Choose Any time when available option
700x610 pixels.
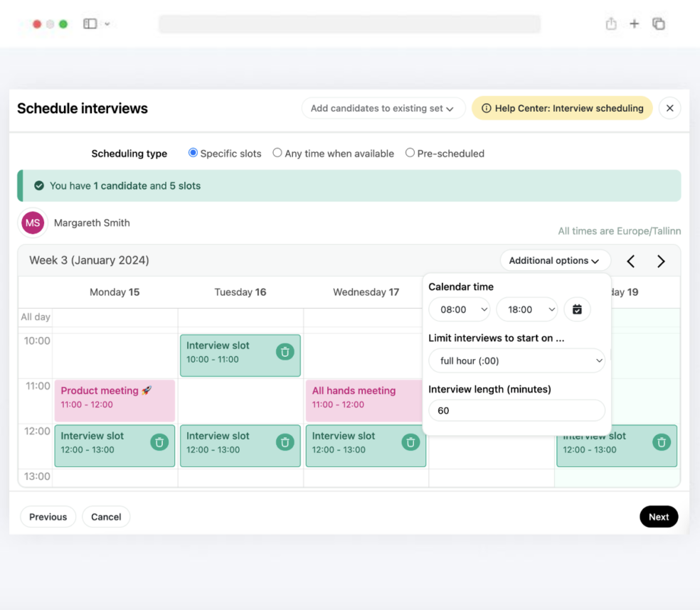(277, 153)
